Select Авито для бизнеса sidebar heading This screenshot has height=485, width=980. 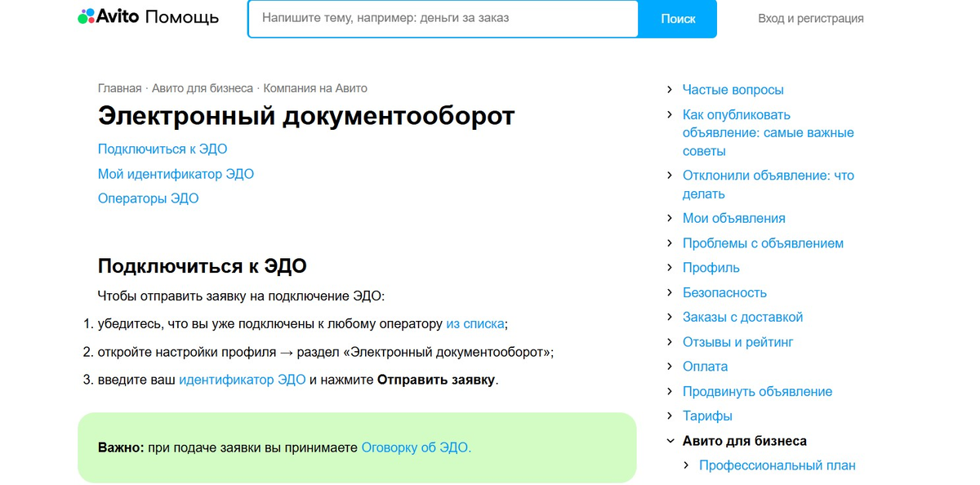click(x=745, y=441)
